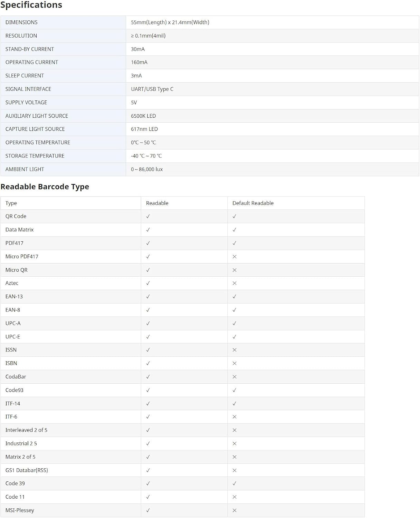Click the Interleaved 2 of 5 row label

tap(26, 430)
